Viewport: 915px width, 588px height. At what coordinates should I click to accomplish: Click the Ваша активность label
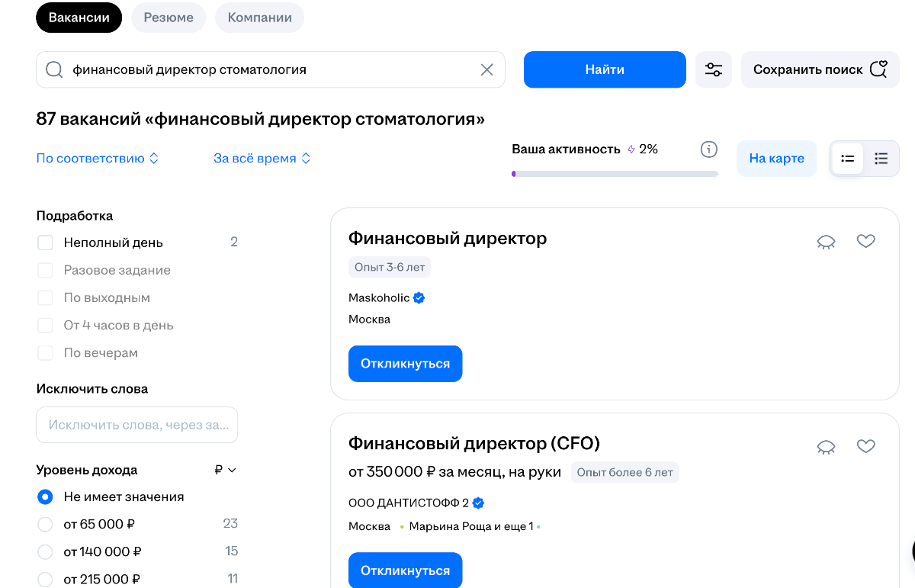pyautogui.click(x=566, y=149)
